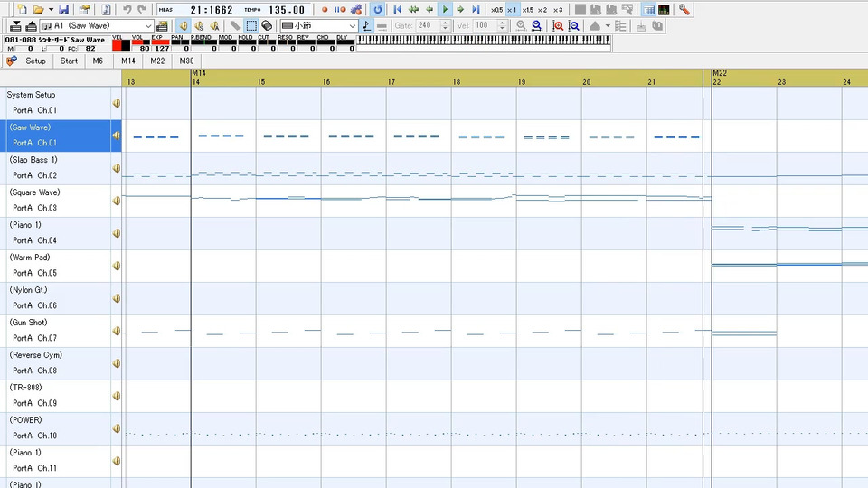Viewport: 868px width, 488px height.
Task: Expand the dropdown arrow beside the triangle icon
Action: (608, 25)
